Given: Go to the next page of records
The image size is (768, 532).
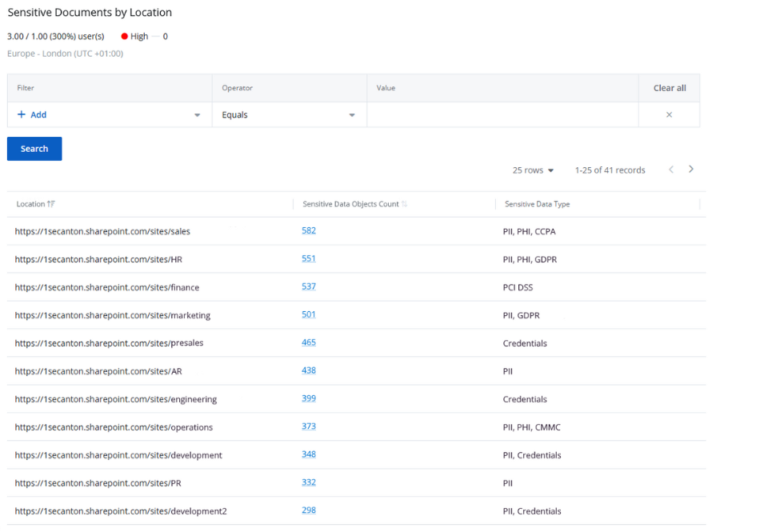Looking at the screenshot, I should [x=690, y=170].
